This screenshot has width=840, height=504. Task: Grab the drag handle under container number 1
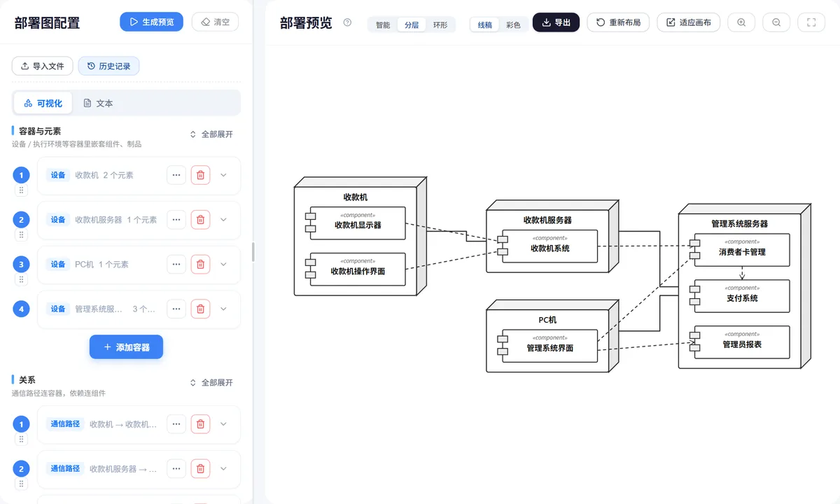[x=21, y=190]
